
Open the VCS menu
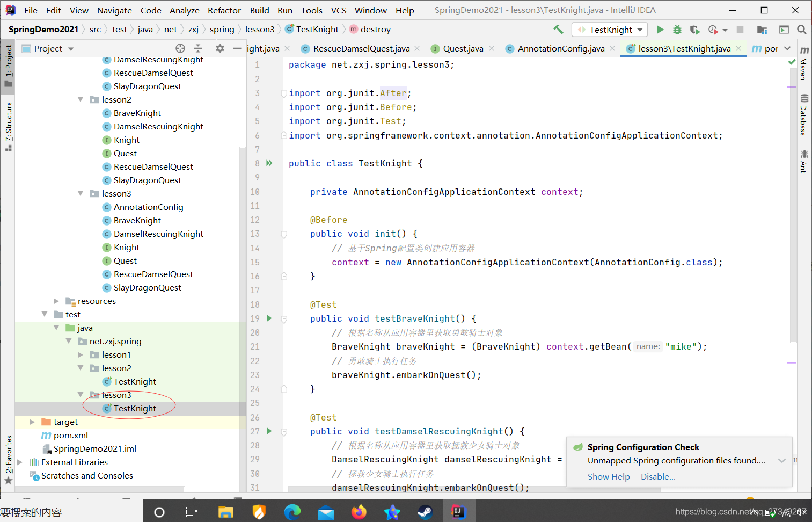(x=339, y=10)
